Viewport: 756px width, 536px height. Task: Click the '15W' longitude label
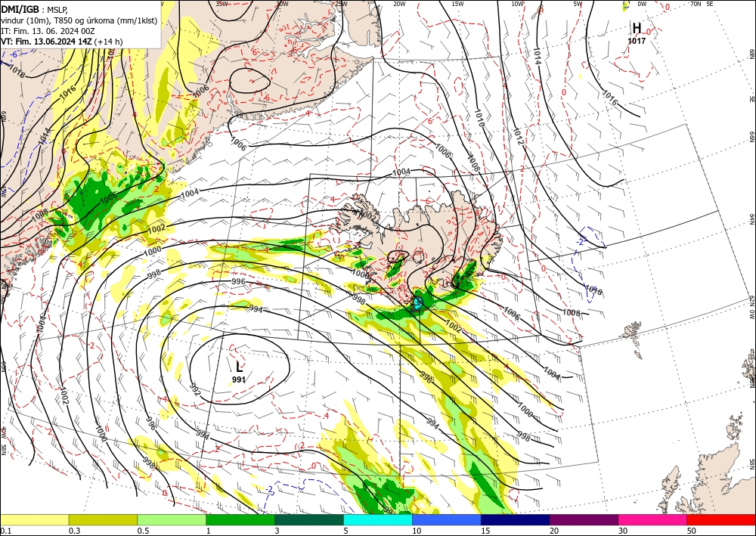pyautogui.click(x=457, y=4)
